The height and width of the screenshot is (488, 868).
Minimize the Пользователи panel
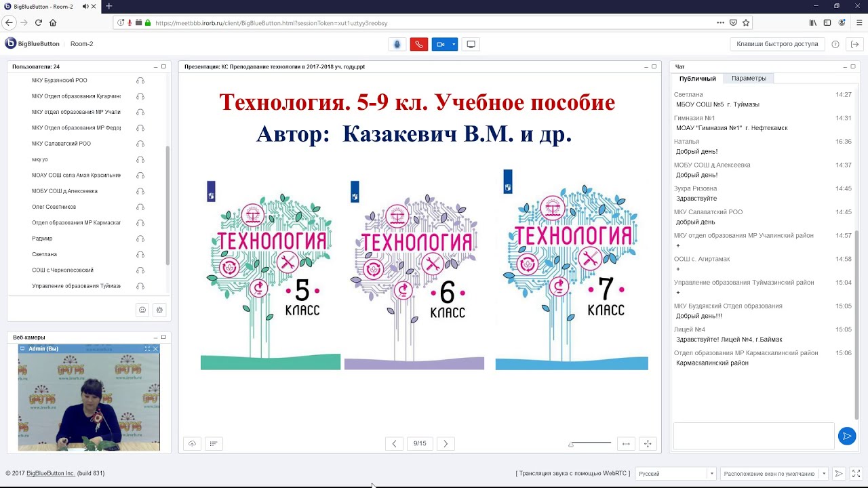(155, 67)
